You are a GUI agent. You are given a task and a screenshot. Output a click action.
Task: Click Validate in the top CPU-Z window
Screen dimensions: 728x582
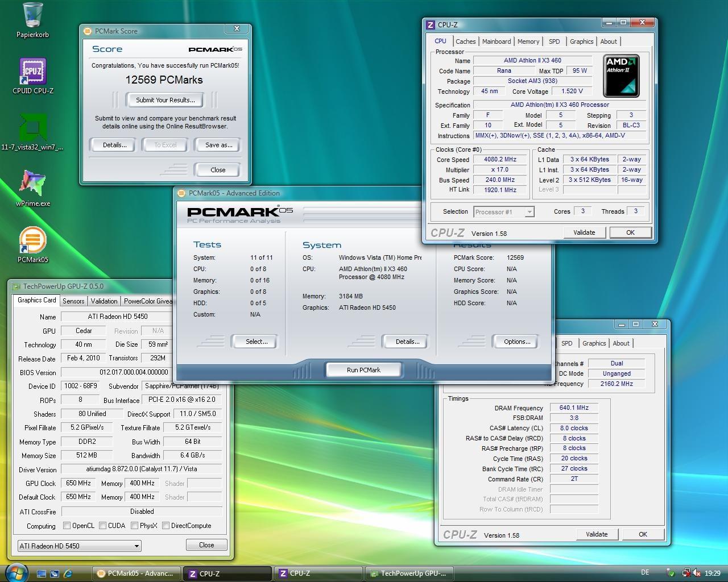coord(584,232)
